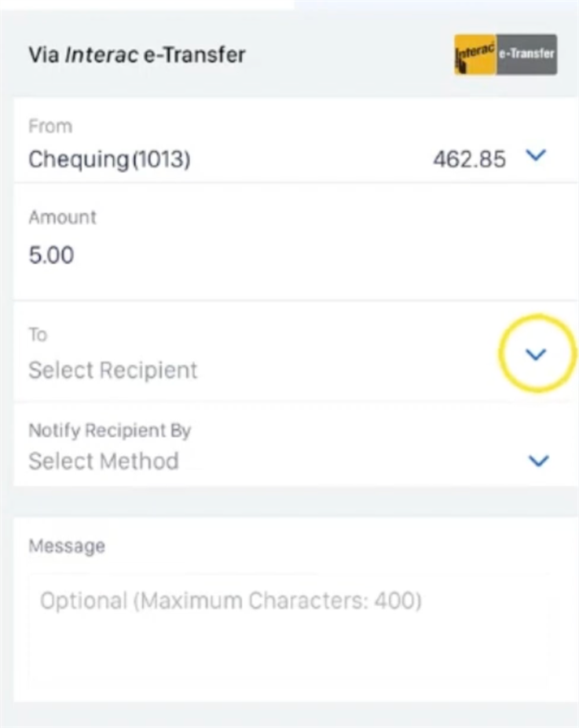Click the e-Transfer word in the heading
579x728 pixels.
coord(194,55)
